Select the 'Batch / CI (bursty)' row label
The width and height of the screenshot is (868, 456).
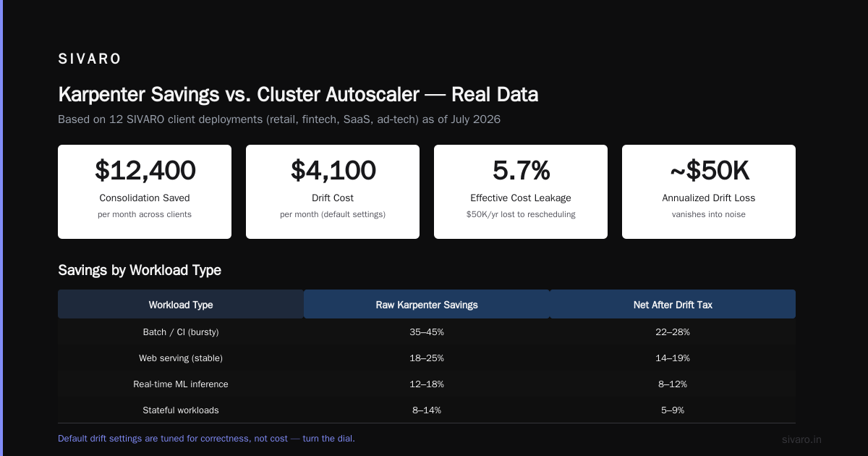[181, 332]
